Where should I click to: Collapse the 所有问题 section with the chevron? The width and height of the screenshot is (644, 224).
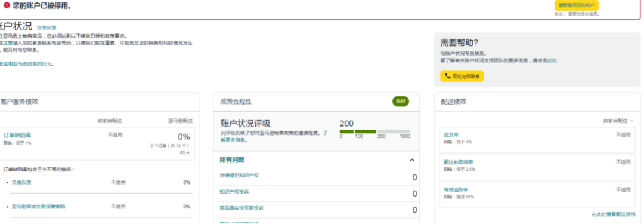click(413, 160)
